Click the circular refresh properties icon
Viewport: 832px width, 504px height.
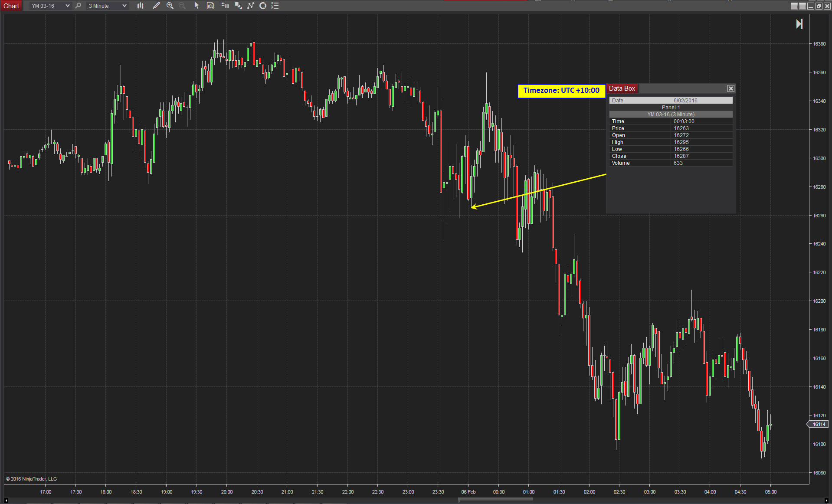pyautogui.click(x=263, y=6)
